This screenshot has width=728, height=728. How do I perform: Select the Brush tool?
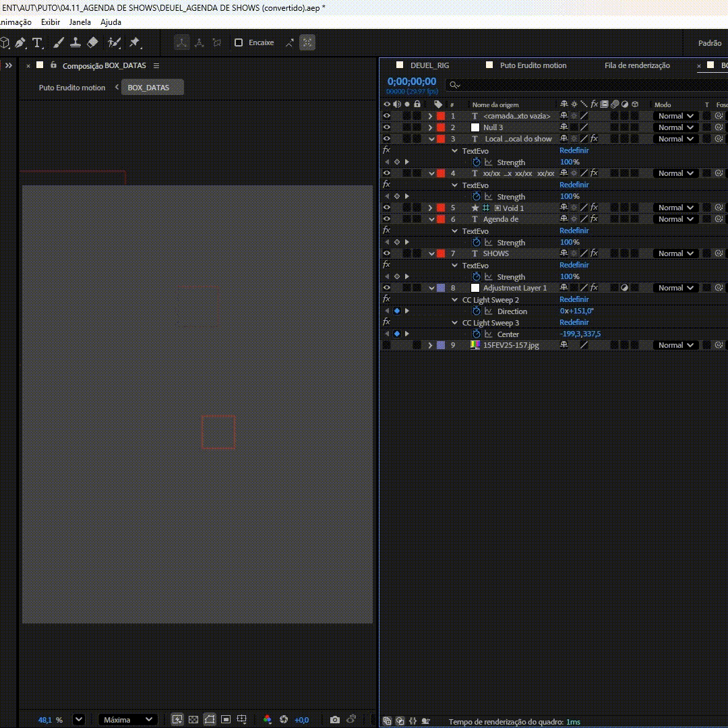click(x=59, y=42)
